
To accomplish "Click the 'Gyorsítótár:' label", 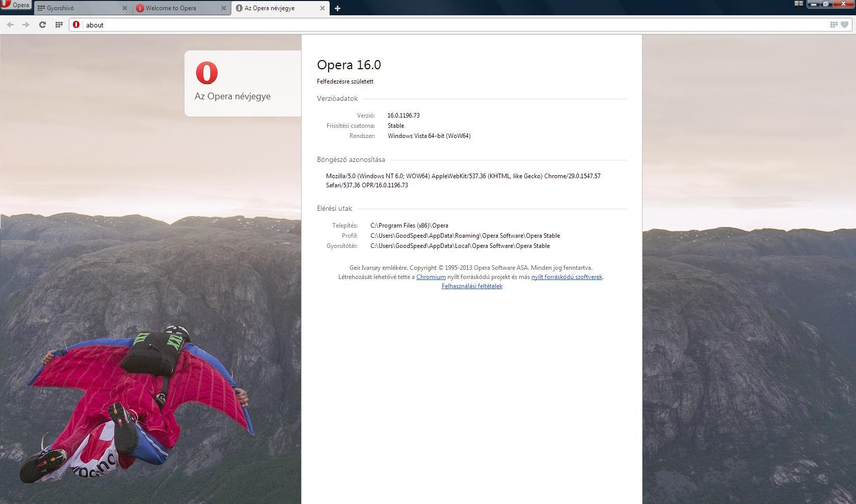I will tap(342, 246).
